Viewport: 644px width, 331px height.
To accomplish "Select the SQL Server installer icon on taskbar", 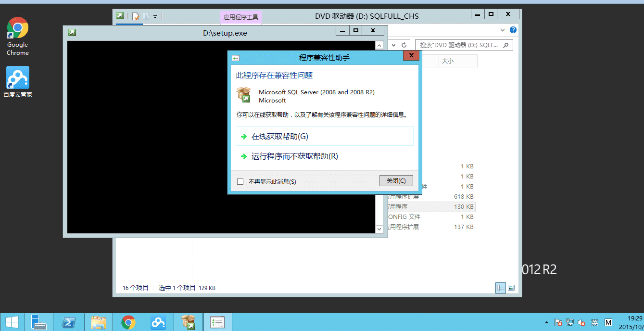I will pyautogui.click(x=188, y=321).
